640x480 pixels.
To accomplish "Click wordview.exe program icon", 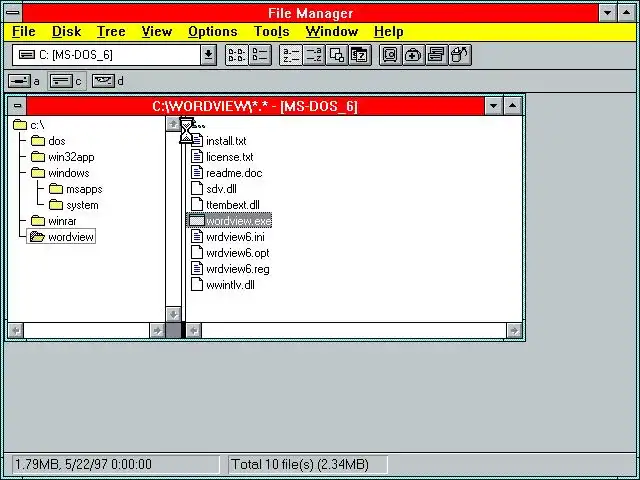I will (x=197, y=221).
